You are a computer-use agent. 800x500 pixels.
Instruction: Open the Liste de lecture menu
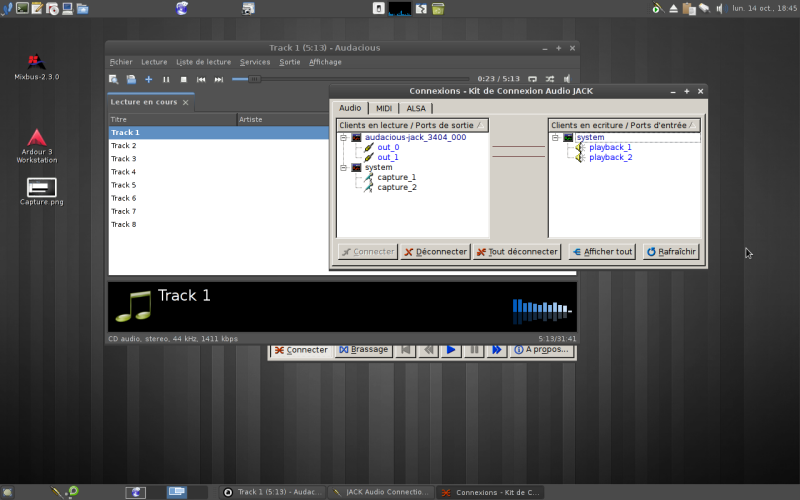[204, 62]
